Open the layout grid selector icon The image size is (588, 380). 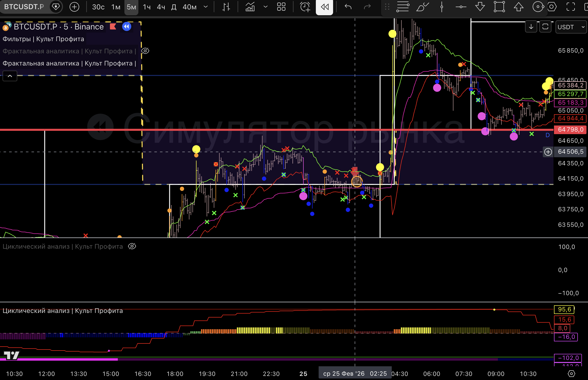(x=281, y=7)
